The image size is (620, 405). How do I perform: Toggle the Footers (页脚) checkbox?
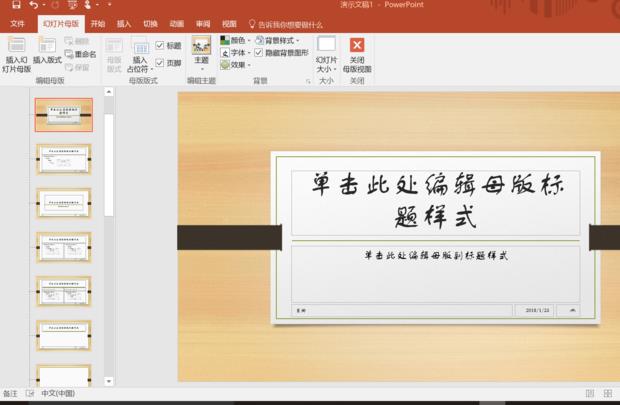click(x=160, y=62)
